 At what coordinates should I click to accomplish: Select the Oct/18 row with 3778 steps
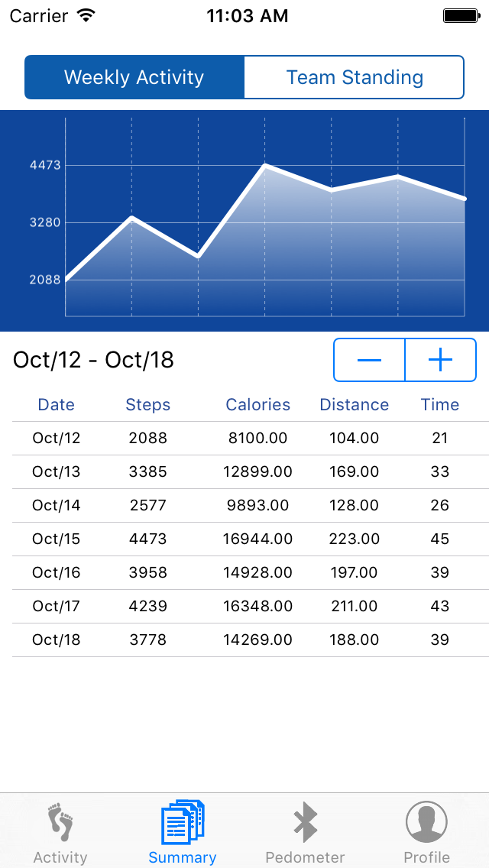tap(251, 640)
